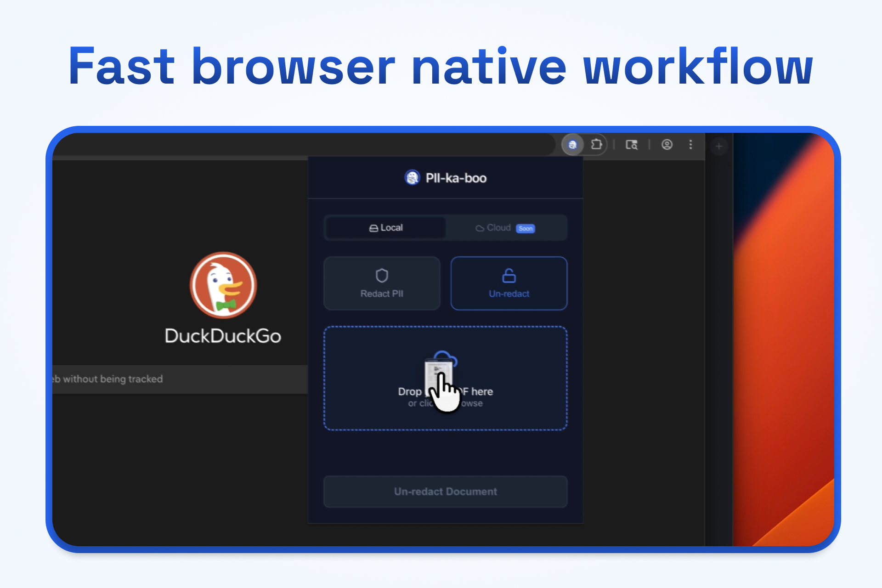
Task: Open the browser profile account icon
Action: [667, 145]
